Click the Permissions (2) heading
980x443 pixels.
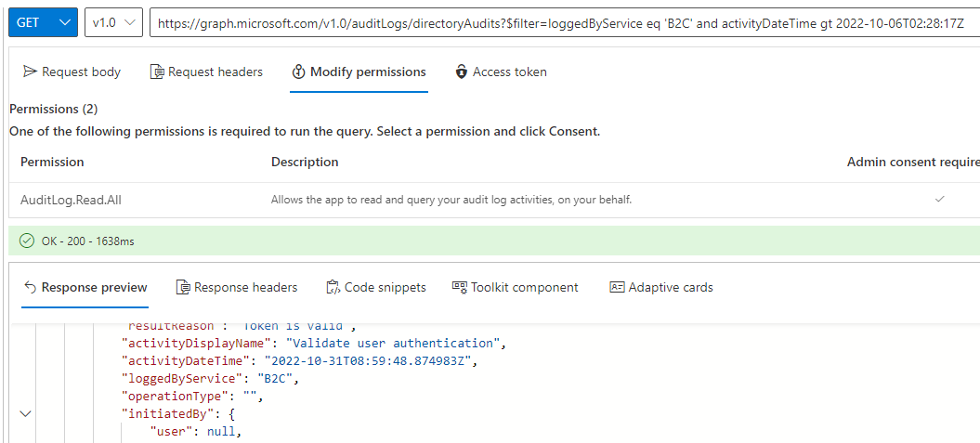[54, 110]
